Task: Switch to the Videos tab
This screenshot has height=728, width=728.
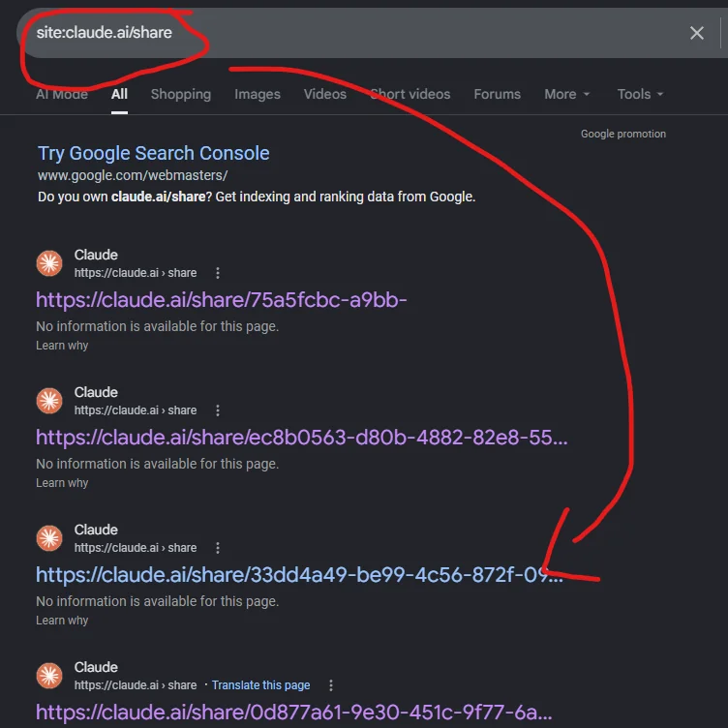Action: pos(325,94)
